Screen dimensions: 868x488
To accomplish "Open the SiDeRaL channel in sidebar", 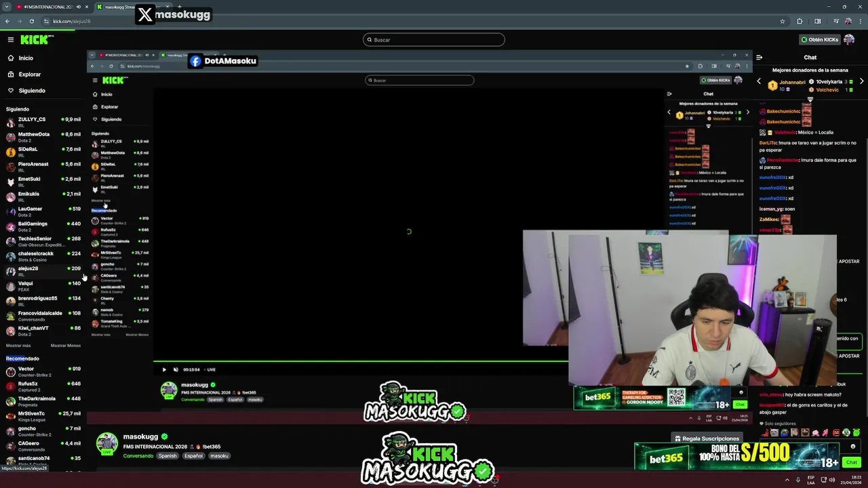I will [43, 152].
